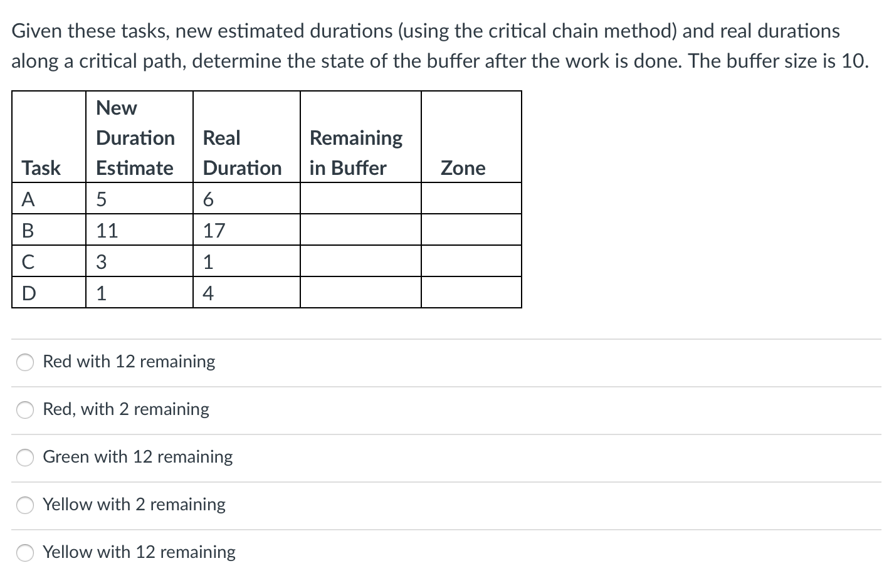The image size is (894, 588).
Task: Click the 'New Duration Estimate' column header
Action: click(x=135, y=137)
